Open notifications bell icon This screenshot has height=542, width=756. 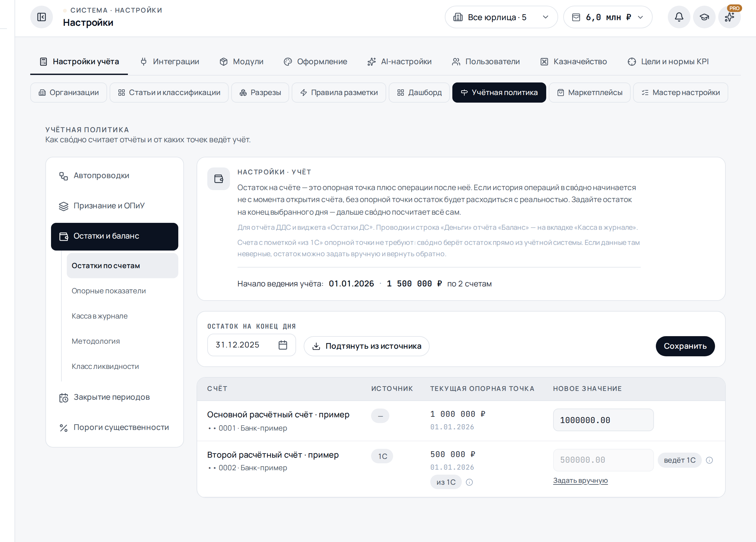pyautogui.click(x=679, y=17)
